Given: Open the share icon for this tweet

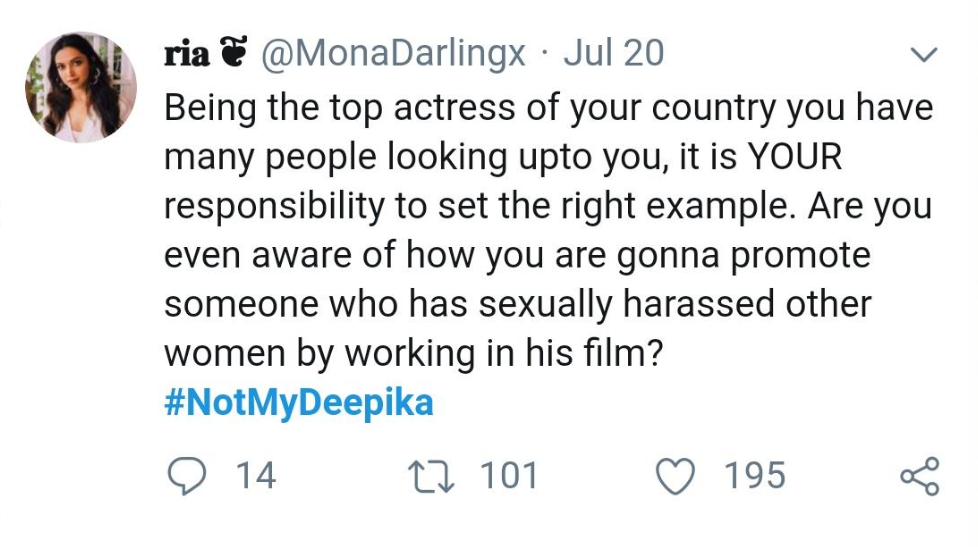Looking at the screenshot, I should coord(919,476).
